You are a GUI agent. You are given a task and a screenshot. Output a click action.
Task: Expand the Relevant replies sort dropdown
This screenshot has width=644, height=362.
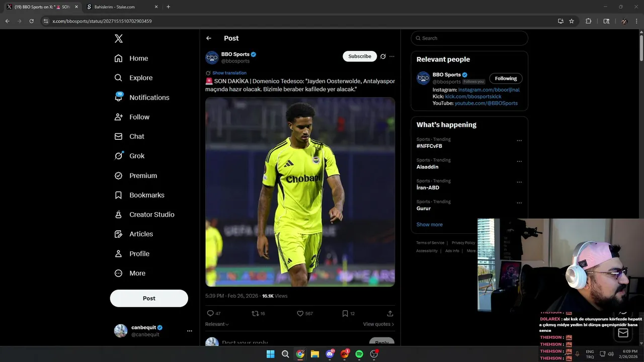coord(217,324)
